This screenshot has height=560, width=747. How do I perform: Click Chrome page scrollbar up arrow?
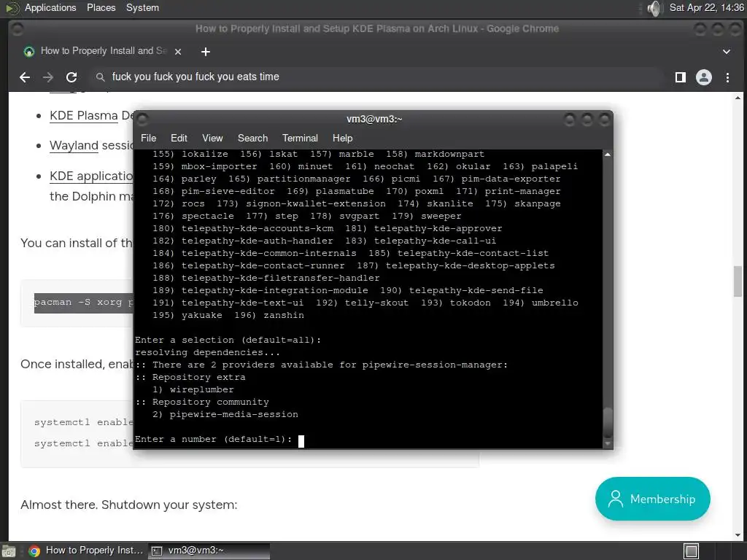click(x=738, y=98)
